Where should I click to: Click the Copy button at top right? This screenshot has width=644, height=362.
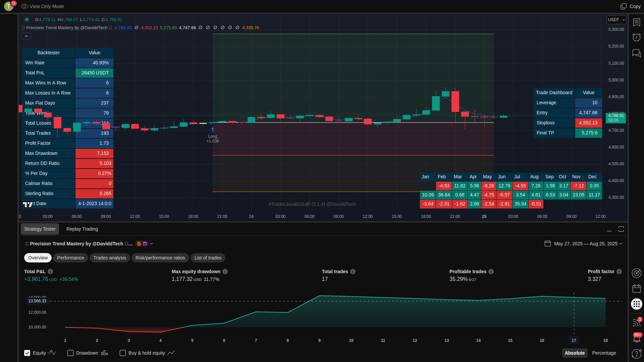[x=631, y=6]
